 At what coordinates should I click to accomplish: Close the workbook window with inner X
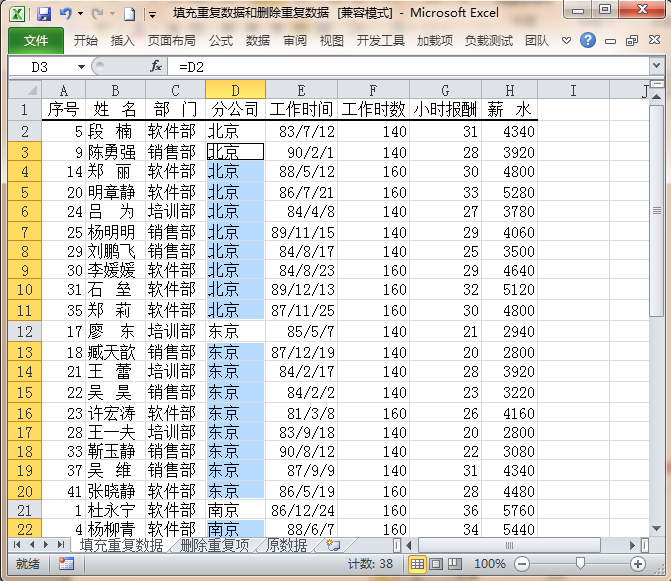[x=654, y=40]
